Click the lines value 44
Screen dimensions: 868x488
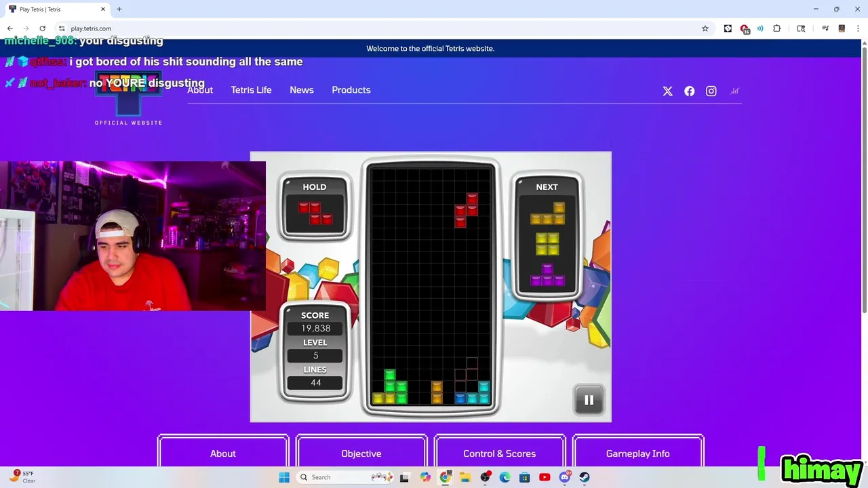point(316,382)
